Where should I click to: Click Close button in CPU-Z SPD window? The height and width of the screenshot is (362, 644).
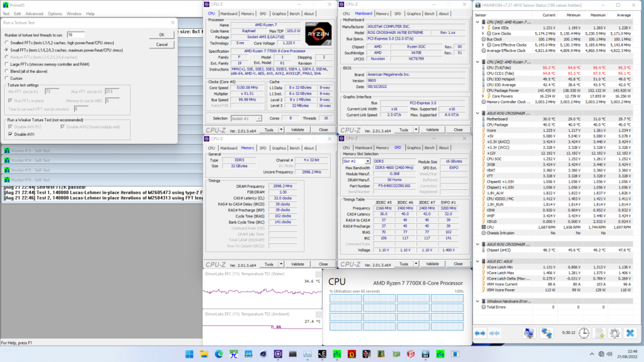click(458, 264)
